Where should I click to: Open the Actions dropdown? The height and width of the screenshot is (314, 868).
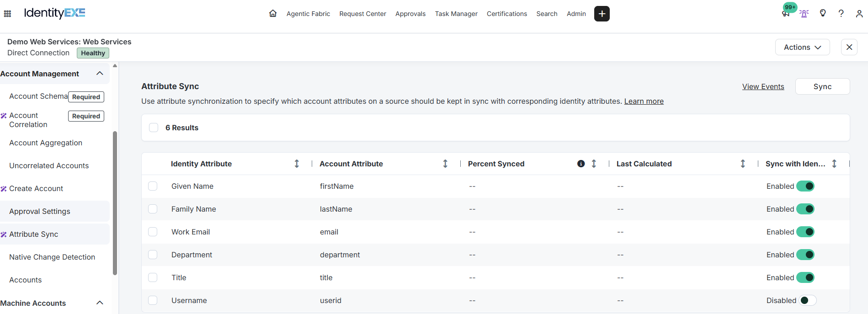pos(802,47)
